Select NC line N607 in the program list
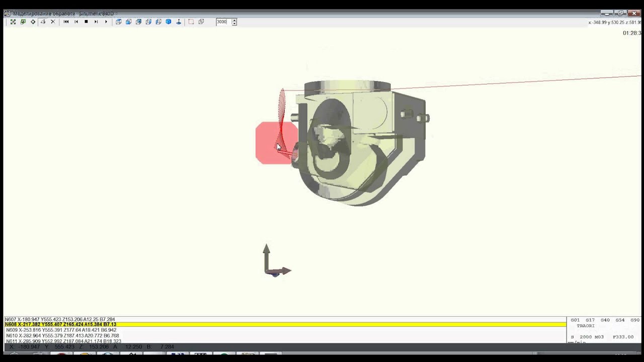 tap(60, 319)
